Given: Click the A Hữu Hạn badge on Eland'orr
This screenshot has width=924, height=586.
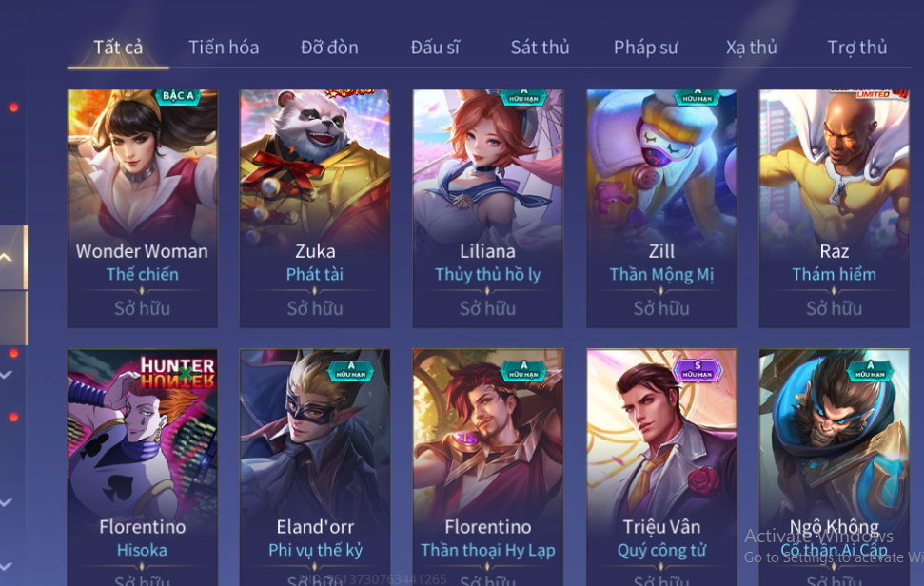Looking at the screenshot, I should tap(350, 371).
